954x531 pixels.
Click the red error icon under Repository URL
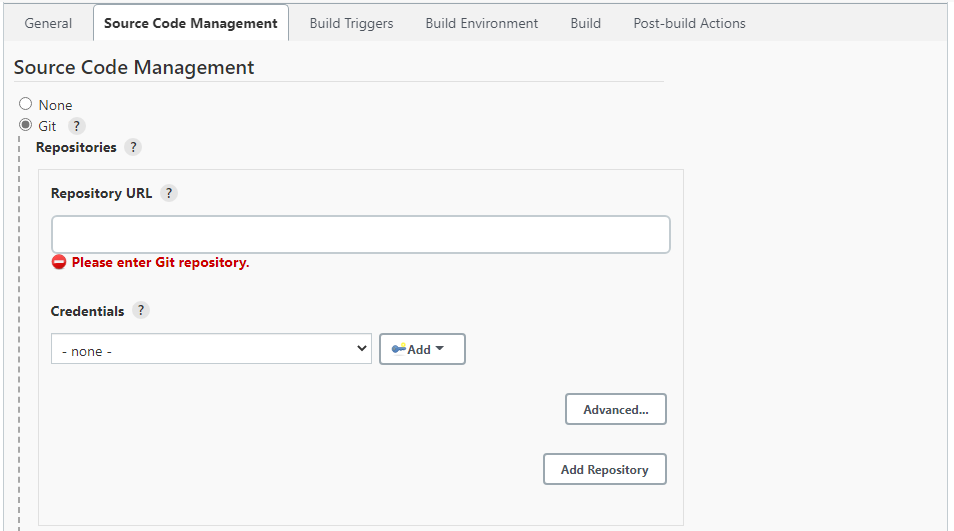[59, 262]
